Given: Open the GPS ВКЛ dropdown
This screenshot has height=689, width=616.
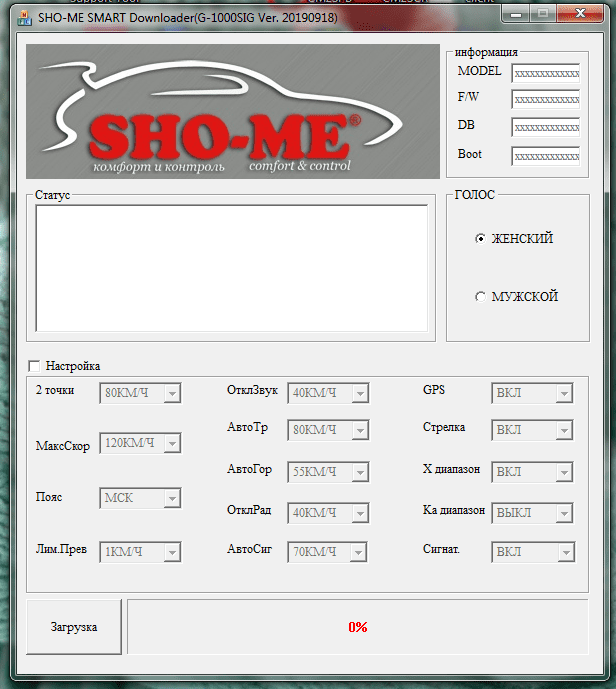Looking at the screenshot, I should 533,393.
